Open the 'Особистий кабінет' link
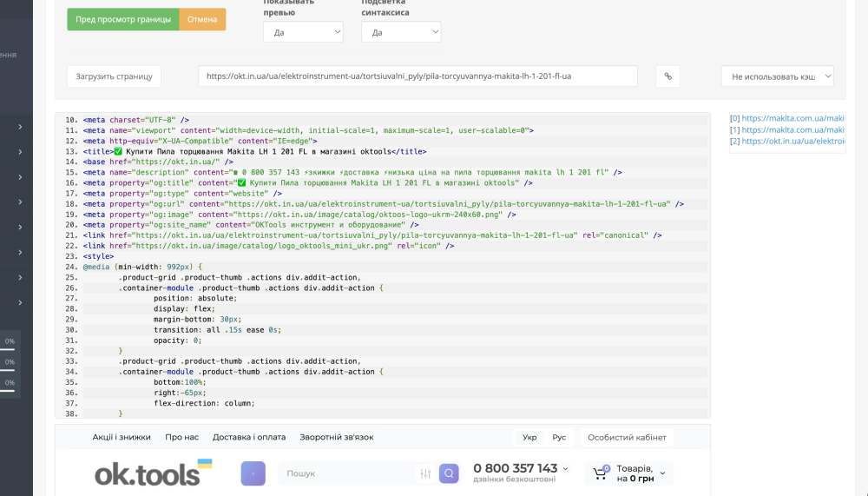868x496 pixels. (x=627, y=437)
